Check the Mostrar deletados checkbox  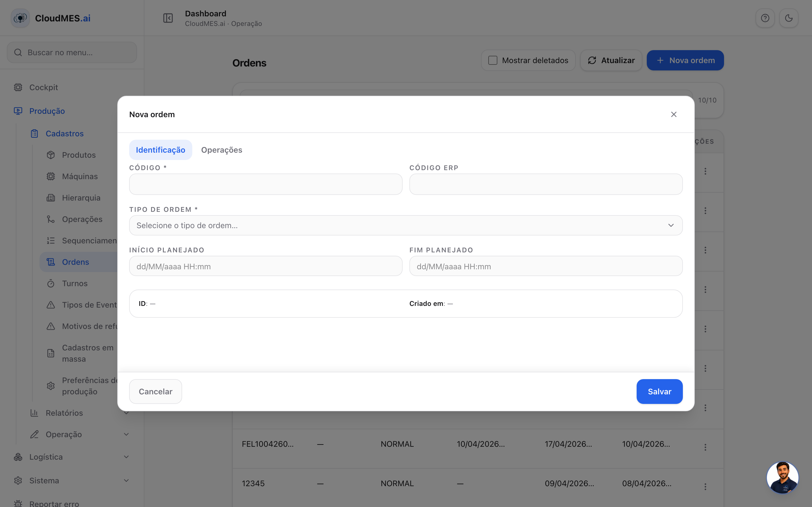[493, 60]
